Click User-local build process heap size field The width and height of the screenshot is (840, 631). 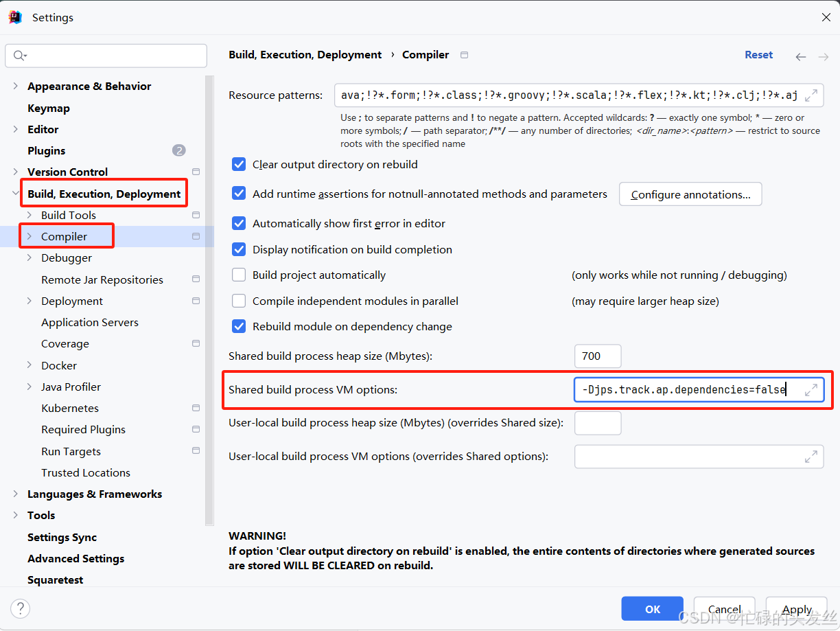pos(598,423)
